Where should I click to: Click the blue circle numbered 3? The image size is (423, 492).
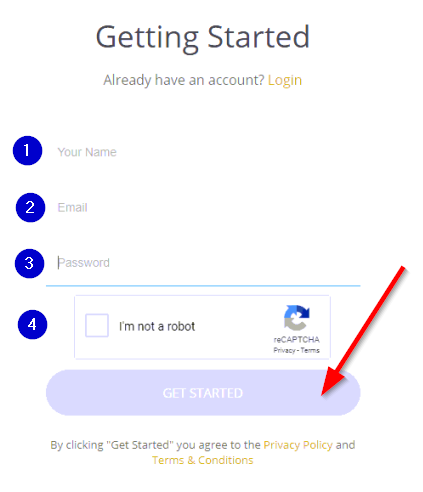(29, 263)
